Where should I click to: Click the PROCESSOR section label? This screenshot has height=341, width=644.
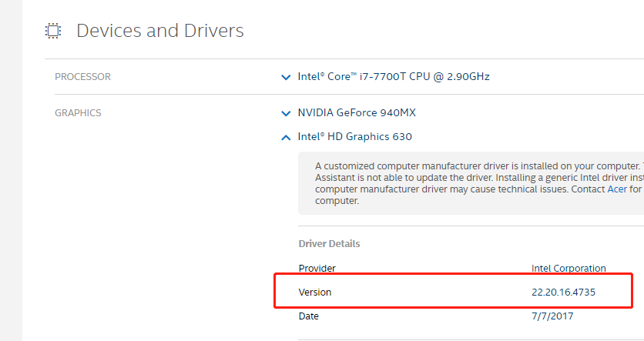(x=82, y=77)
